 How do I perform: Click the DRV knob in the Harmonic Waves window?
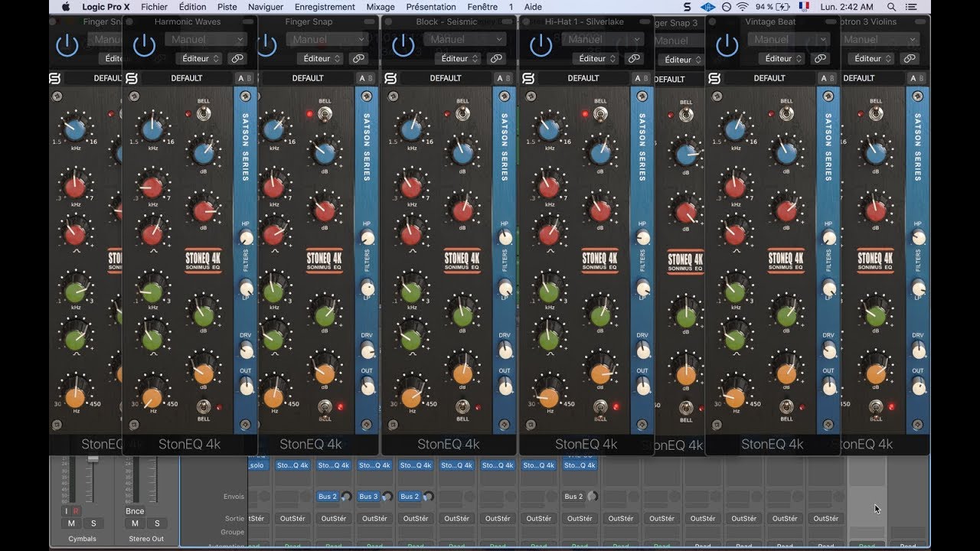pyautogui.click(x=247, y=350)
